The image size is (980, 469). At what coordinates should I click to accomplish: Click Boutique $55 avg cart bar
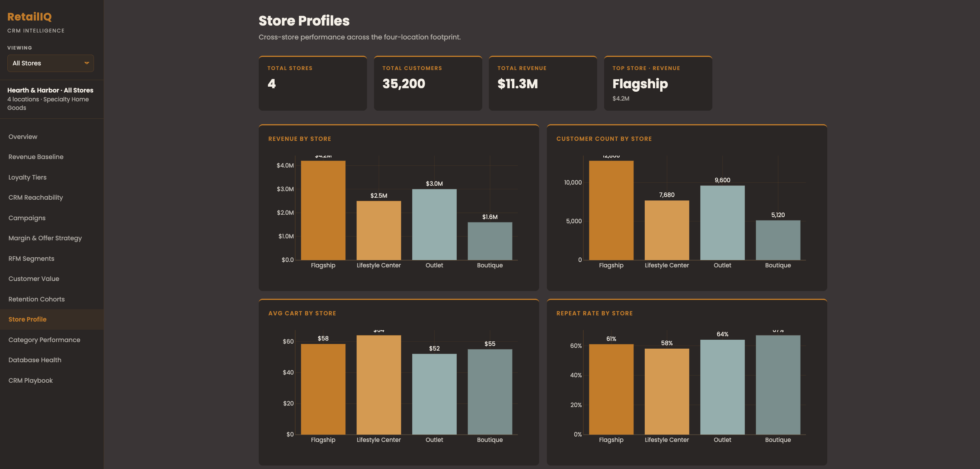coord(490,392)
